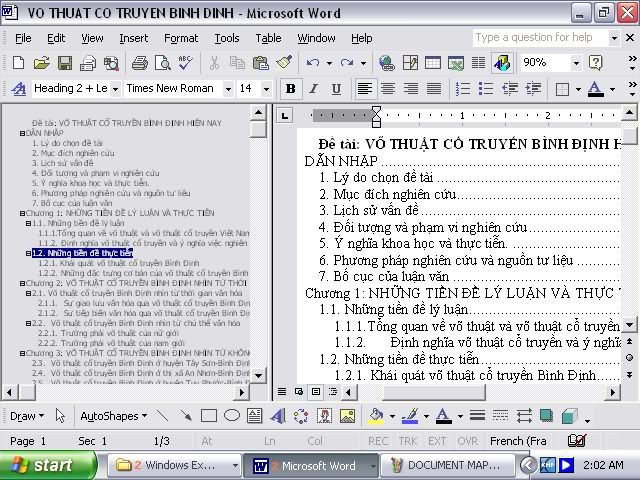Toggle Underline formatting
Screen dimensions: 640x480
coord(336,89)
